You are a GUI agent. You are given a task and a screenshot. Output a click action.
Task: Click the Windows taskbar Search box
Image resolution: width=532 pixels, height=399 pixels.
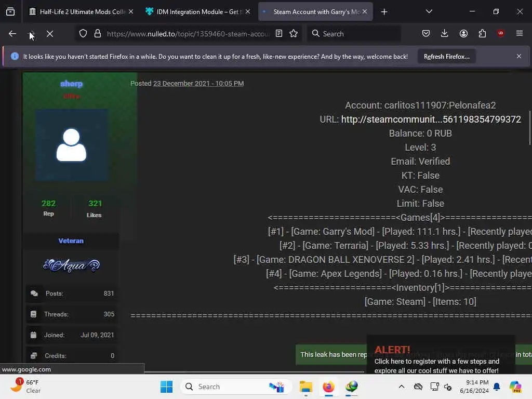[x=236, y=387]
